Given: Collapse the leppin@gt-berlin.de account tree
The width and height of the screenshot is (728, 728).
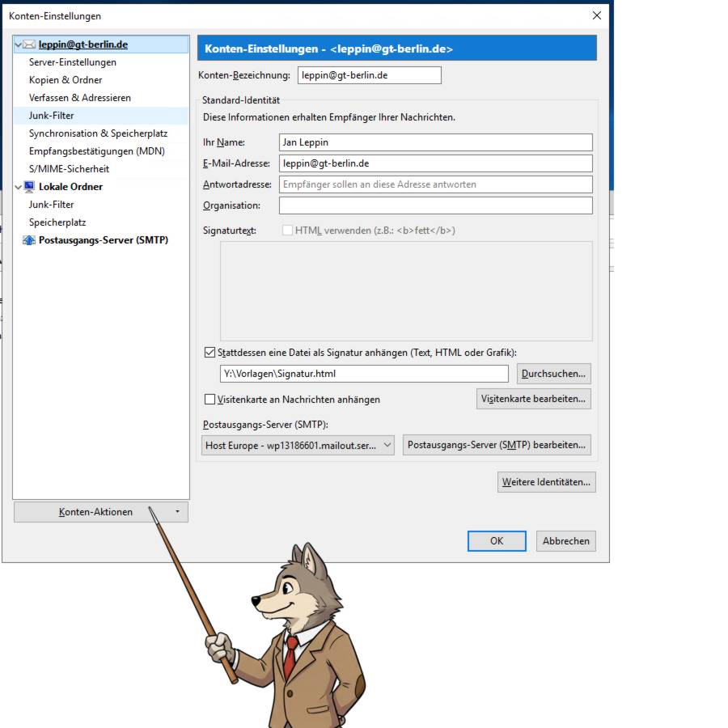Looking at the screenshot, I should pos(19,44).
